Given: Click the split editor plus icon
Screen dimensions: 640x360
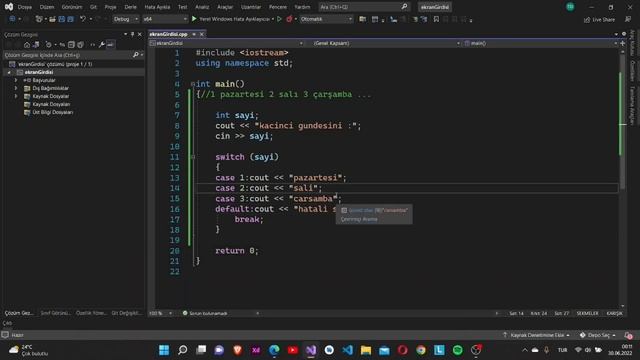Looking at the screenshot, I should [623, 43].
